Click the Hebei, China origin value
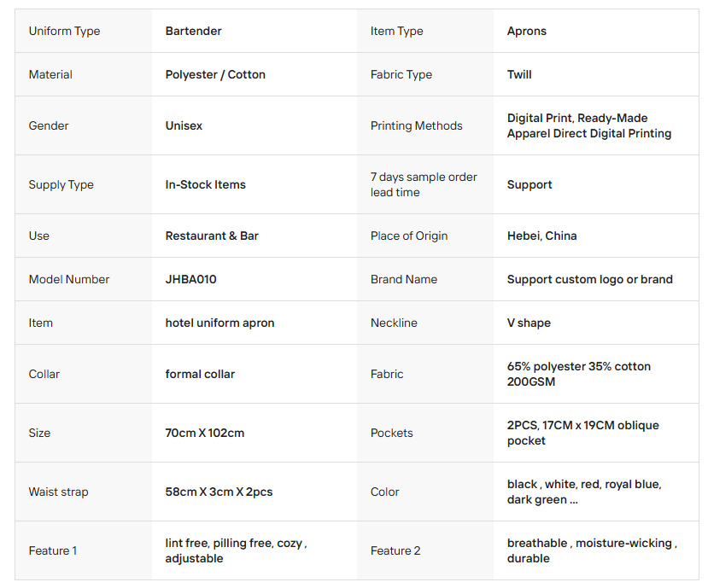 (541, 236)
